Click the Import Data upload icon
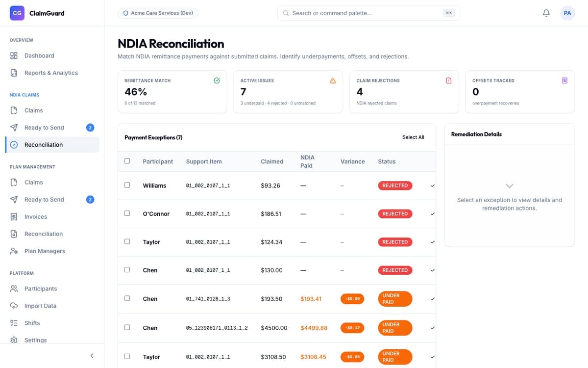The width and height of the screenshot is (588, 368). click(x=14, y=306)
